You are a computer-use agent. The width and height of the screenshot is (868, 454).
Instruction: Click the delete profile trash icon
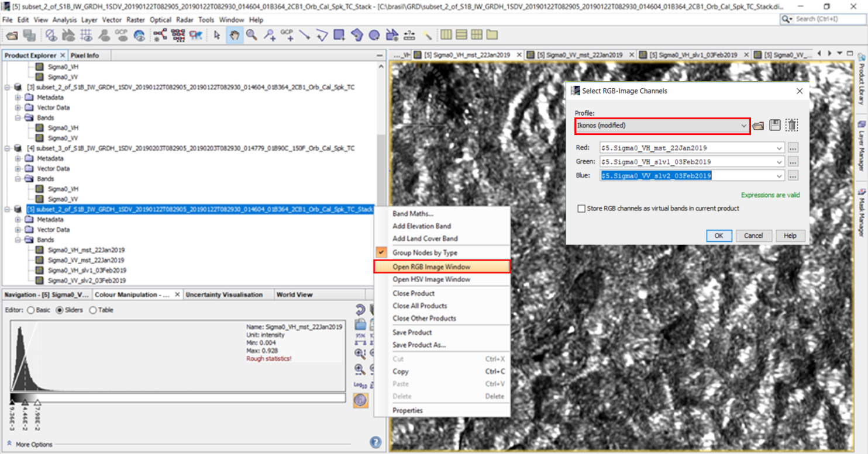click(791, 126)
